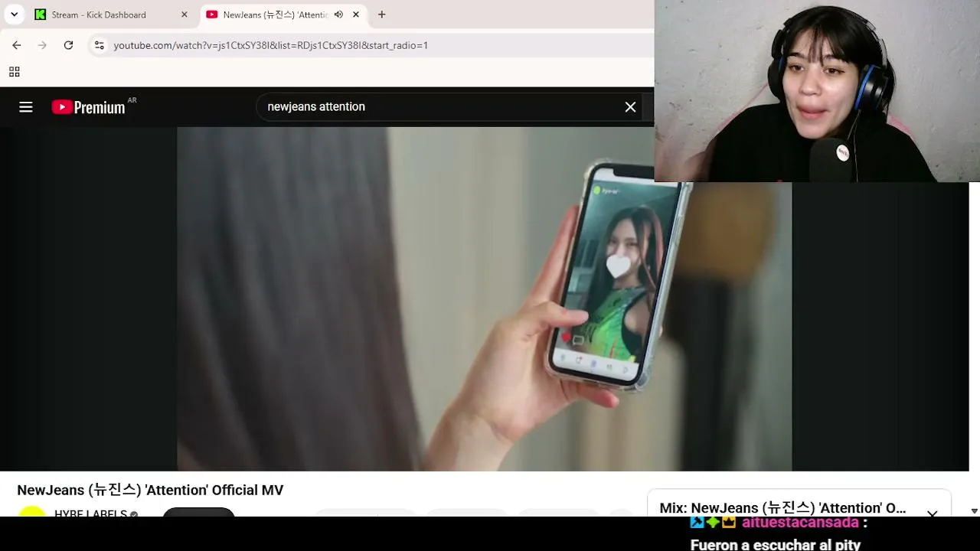Click chat message 'Fueron a escuchar al pity'

pos(776,545)
